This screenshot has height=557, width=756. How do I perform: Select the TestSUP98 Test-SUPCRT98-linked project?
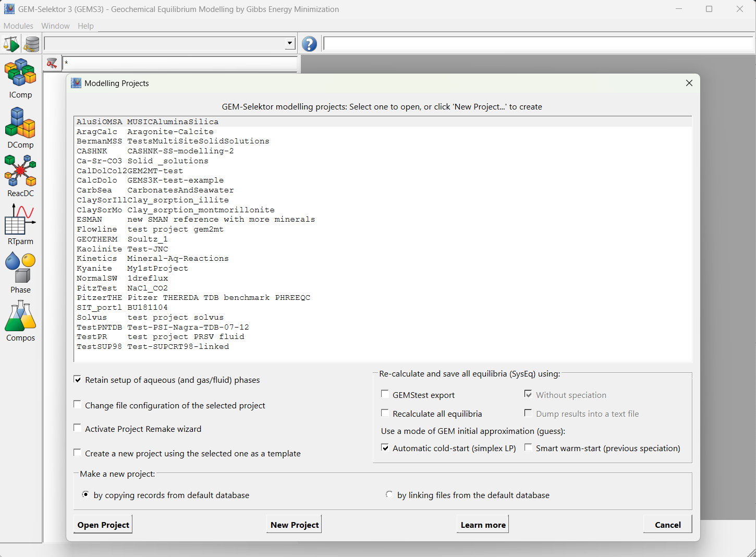(383, 347)
